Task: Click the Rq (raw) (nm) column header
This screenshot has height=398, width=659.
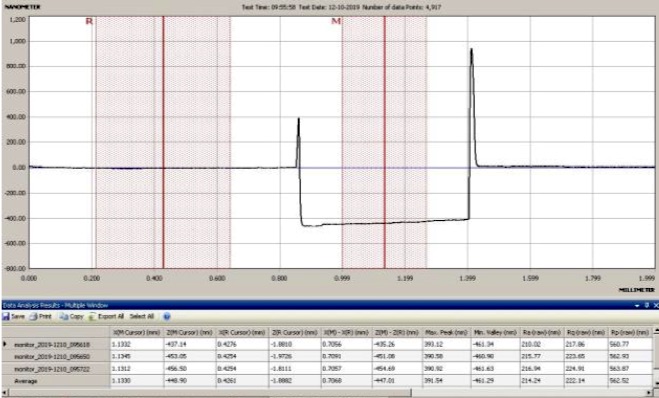Action: pos(586,332)
